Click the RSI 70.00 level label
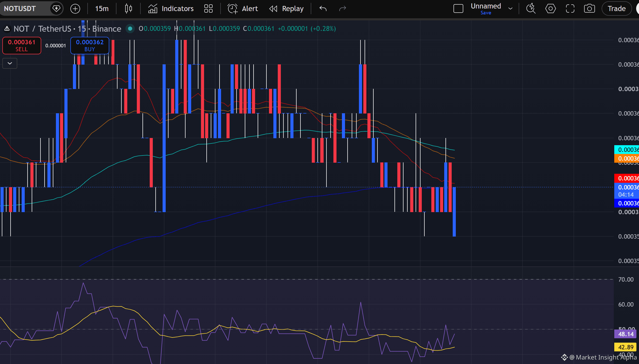Screen dimensions: 639x364 pyautogui.click(x=626, y=279)
